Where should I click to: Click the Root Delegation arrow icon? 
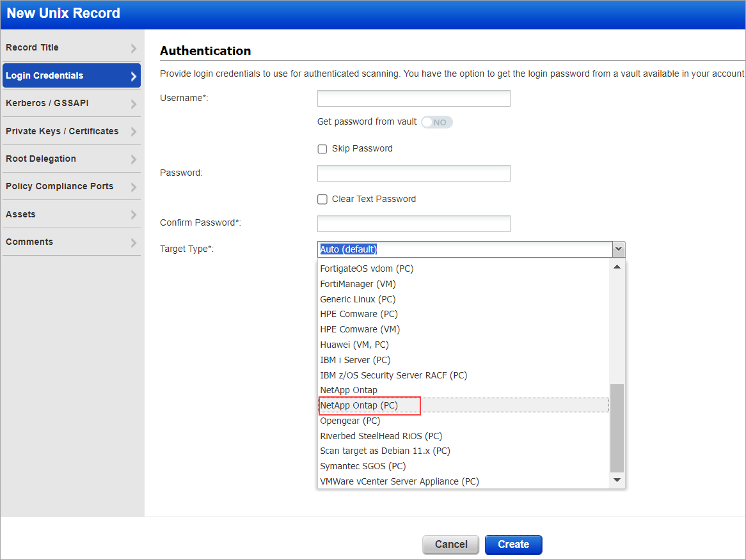pos(133,159)
